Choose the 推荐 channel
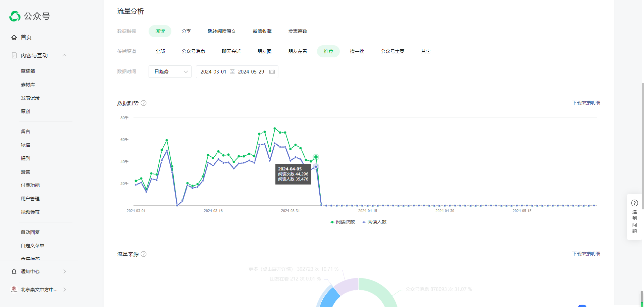The height and width of the screenshot is (307, 644). click(328, 51)
